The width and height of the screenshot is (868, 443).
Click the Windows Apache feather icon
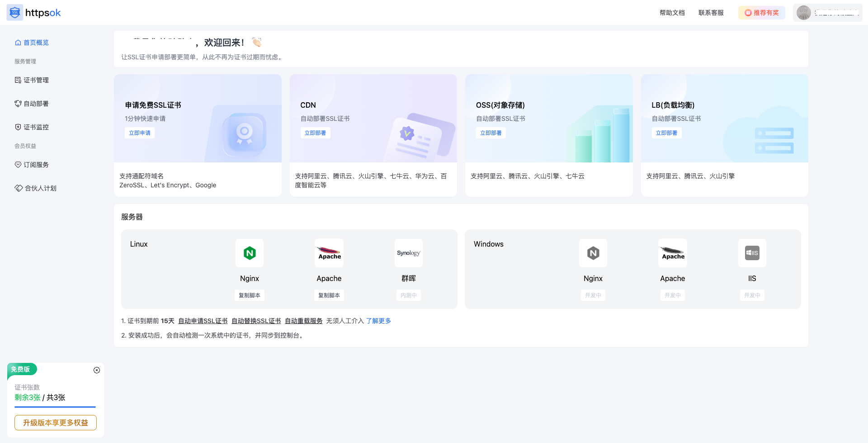tap(673, 253)
